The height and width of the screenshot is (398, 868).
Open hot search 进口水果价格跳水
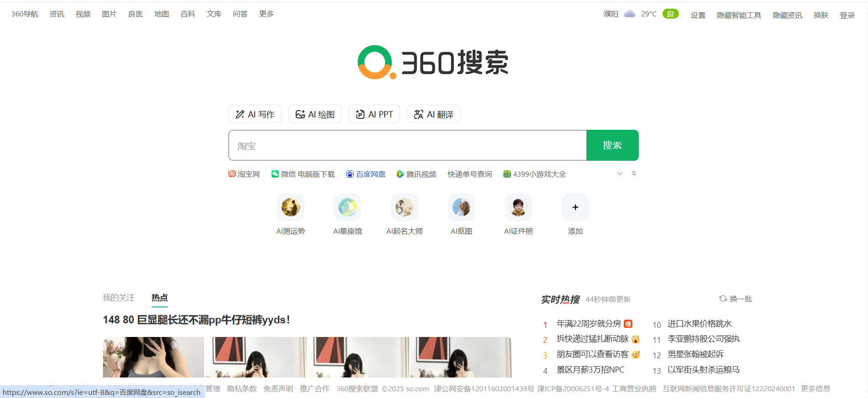click(699, 324)
